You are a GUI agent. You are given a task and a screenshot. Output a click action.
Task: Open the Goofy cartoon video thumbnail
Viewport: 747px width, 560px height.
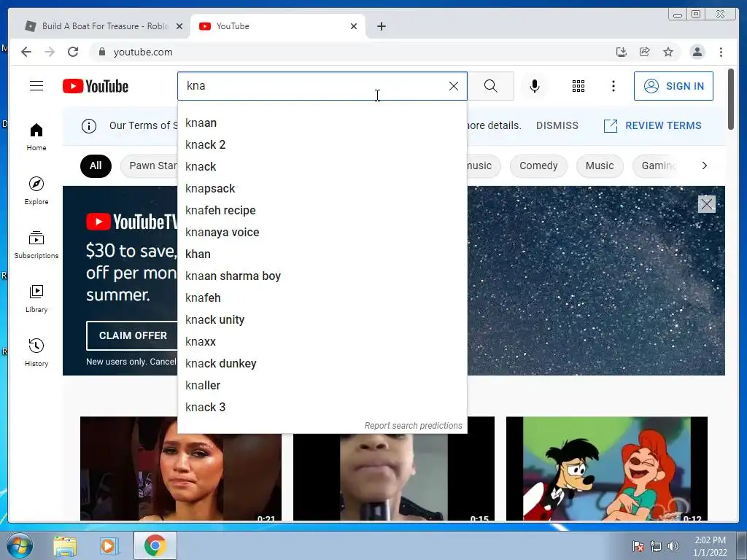606,469
